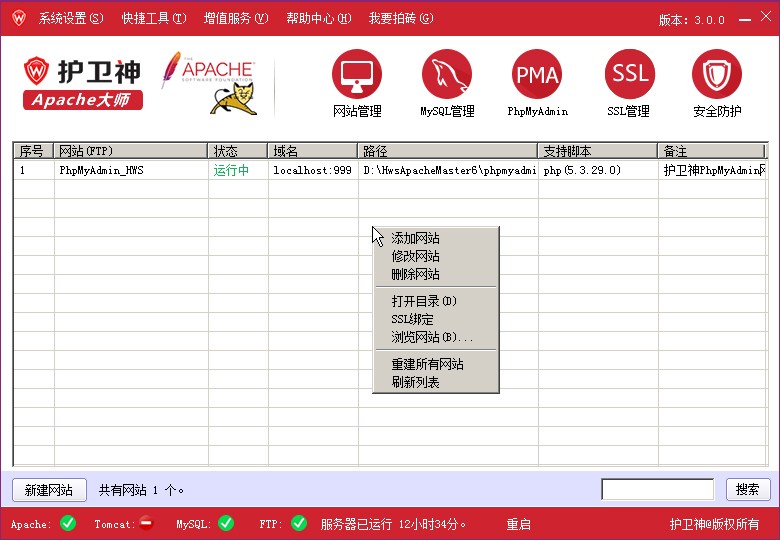Click the Apache green status checkmark
Image resolution: width=780 pixels, height=540 pixels.
pos(68,523)
